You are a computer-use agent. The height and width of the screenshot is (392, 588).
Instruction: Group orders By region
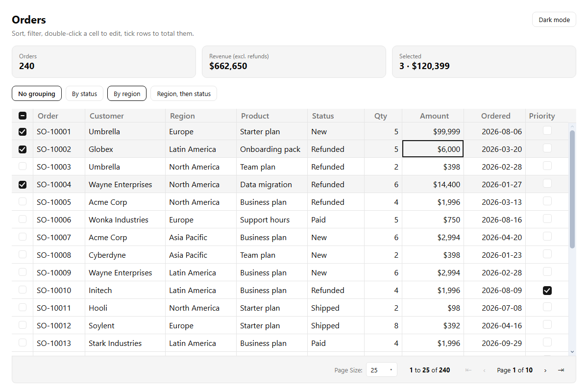(x=127, y=94)
